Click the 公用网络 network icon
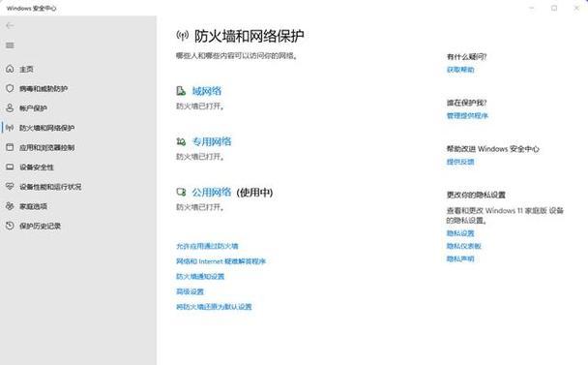 pos(181,193)
